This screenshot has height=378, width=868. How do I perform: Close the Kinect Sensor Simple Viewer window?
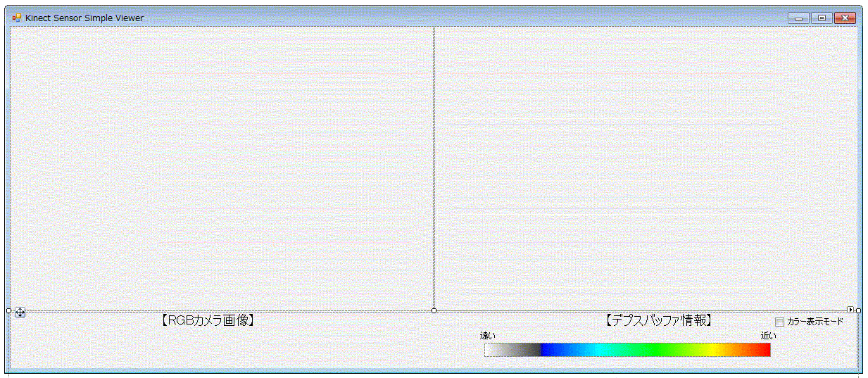845,18
